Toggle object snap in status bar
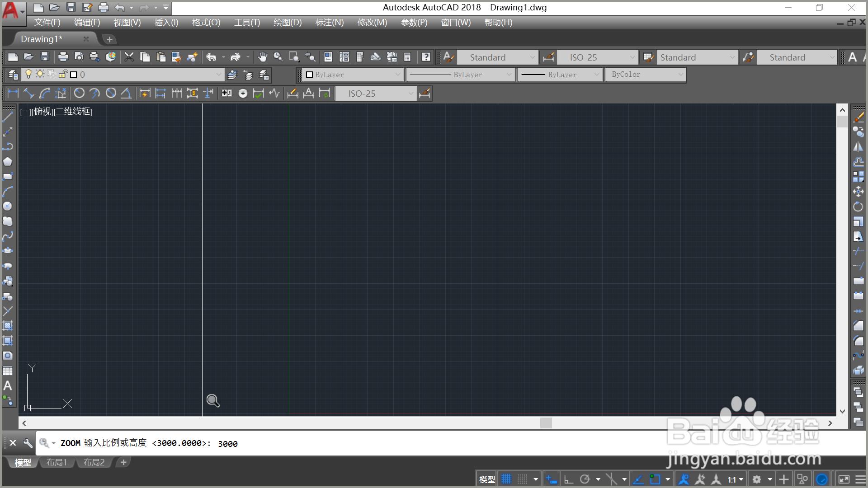 point(655,479)
